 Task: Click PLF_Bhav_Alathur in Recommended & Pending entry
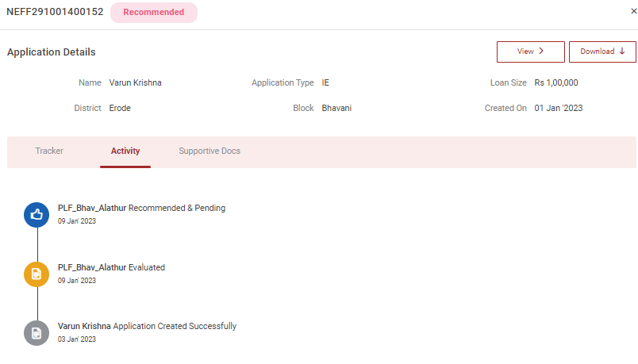tap(92, 208)
